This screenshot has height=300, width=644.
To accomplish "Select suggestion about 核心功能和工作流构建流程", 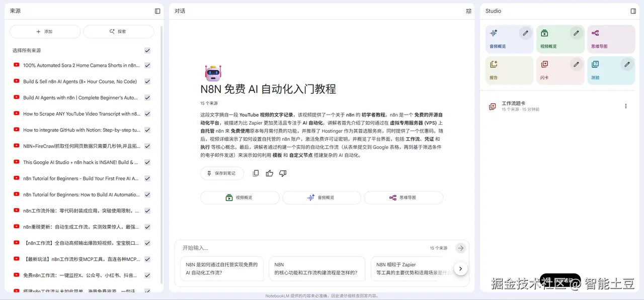I will [x=316, y=268].
